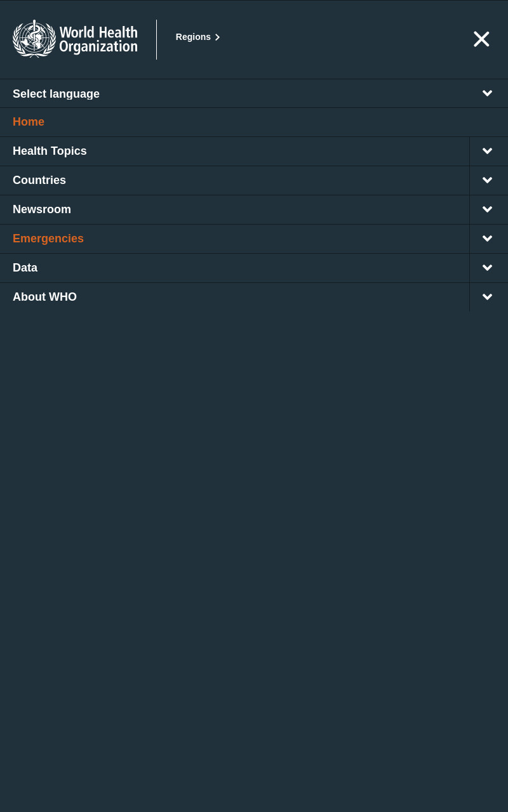Click the arrow next to Regions
This screenshot has height=812, width=508.
[217, 37]
